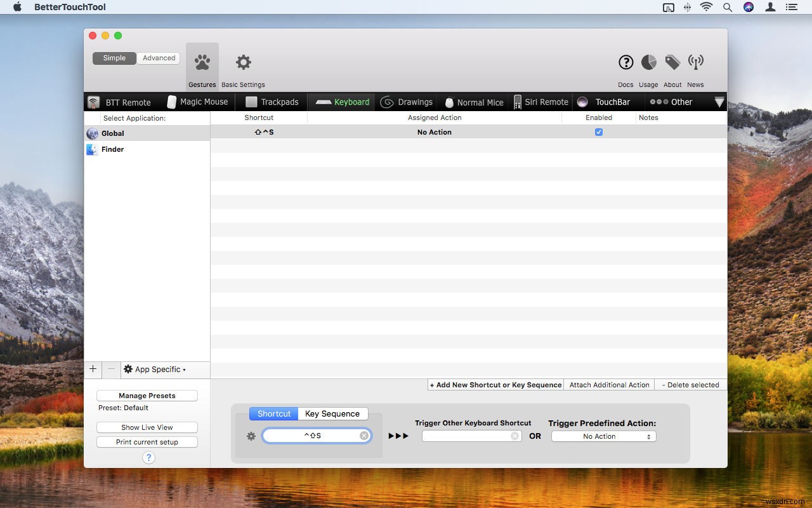The height and width of the screenshot is (508, 812).
Task: Select the Trackpads device tab
Action: [x=271, y=102]
